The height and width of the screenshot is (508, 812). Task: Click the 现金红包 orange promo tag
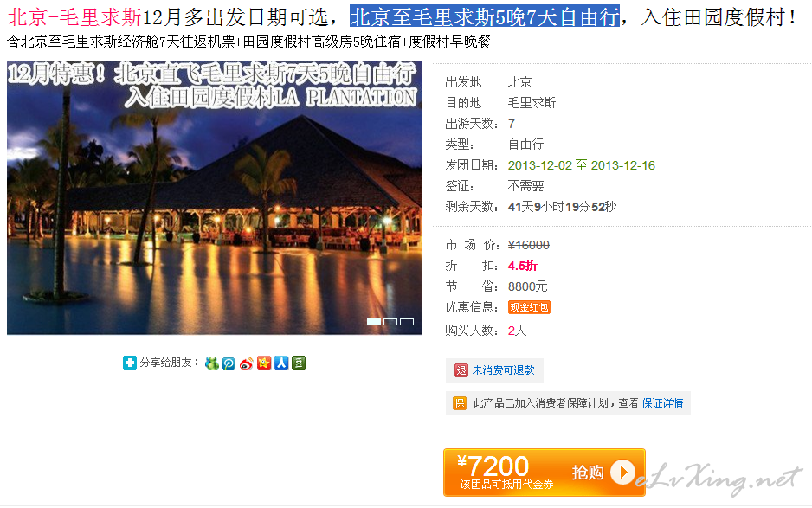pos(529,307)
